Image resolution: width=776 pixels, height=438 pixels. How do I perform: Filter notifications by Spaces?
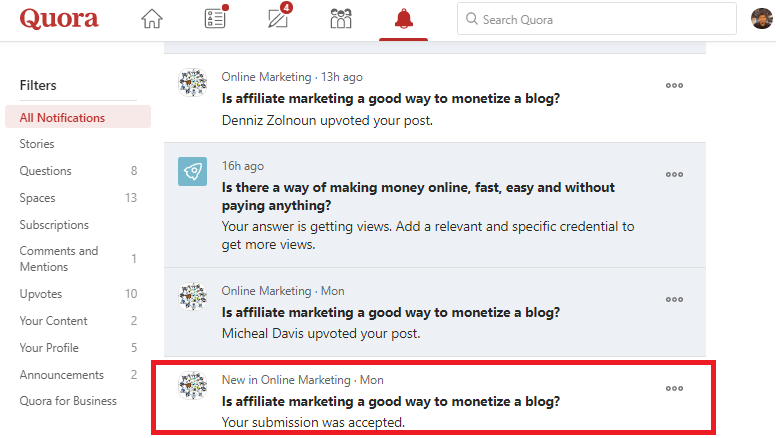tap(78, 197)
